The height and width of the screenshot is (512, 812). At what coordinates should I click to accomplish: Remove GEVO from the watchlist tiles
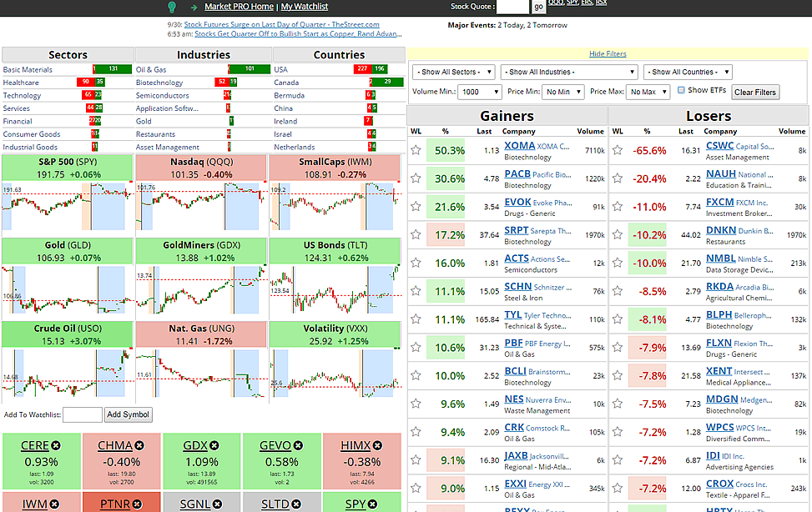tap(298, 445)
